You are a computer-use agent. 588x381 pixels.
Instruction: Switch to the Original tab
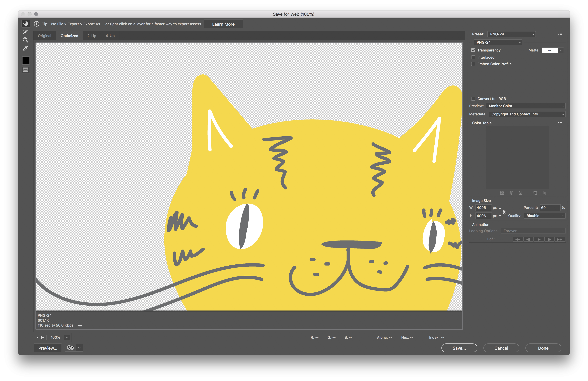[x=44, y=36]
